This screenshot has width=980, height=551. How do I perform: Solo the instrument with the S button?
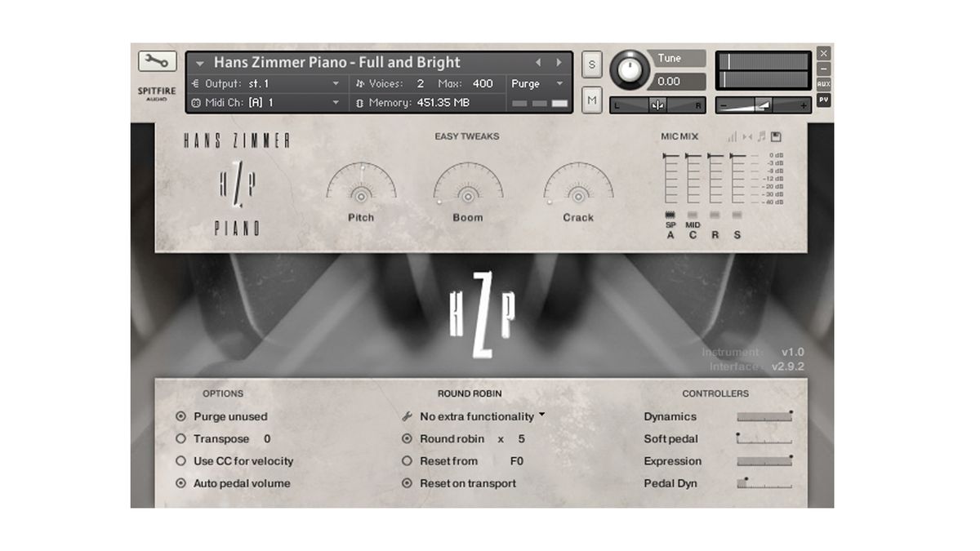590,64
